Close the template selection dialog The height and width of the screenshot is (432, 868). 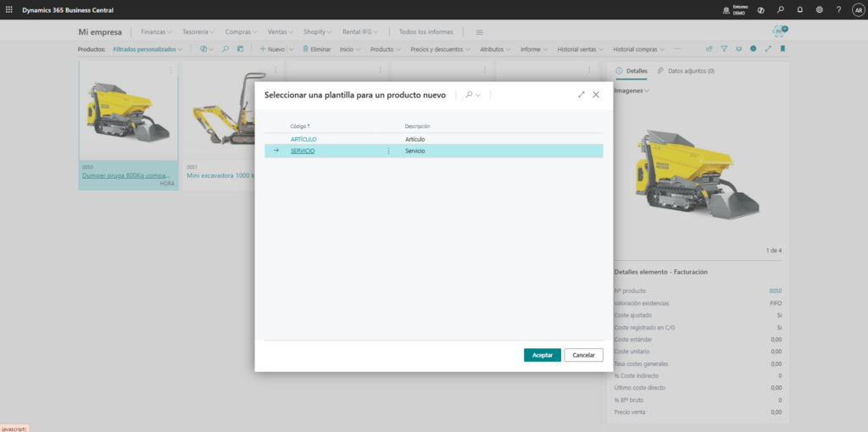(x=596, y=95)
